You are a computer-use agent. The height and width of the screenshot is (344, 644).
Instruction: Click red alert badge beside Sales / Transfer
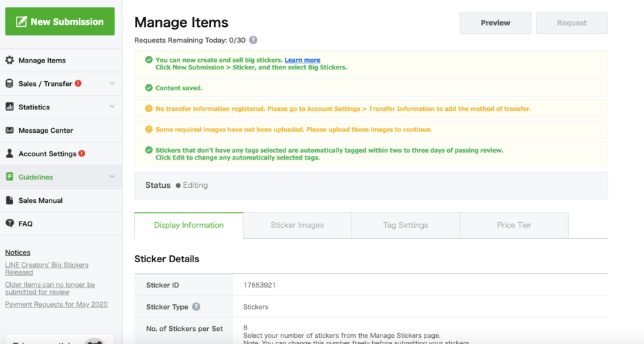click(78, 83)
